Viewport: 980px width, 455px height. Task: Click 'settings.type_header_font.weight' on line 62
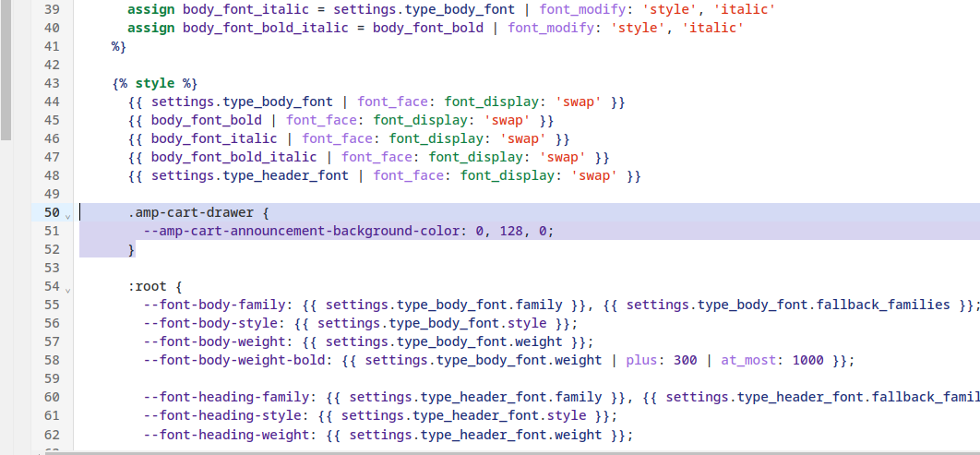[x=475, y=434]
